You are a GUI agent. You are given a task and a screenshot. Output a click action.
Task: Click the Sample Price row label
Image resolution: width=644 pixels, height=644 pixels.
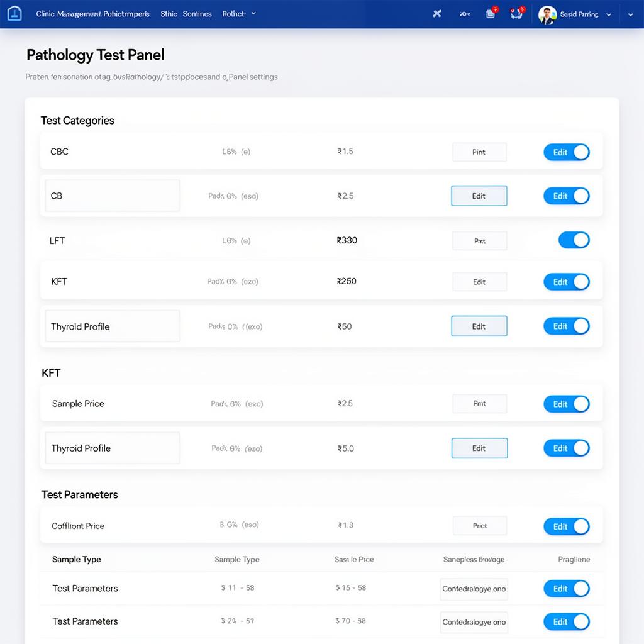click(x=78, y=404)
